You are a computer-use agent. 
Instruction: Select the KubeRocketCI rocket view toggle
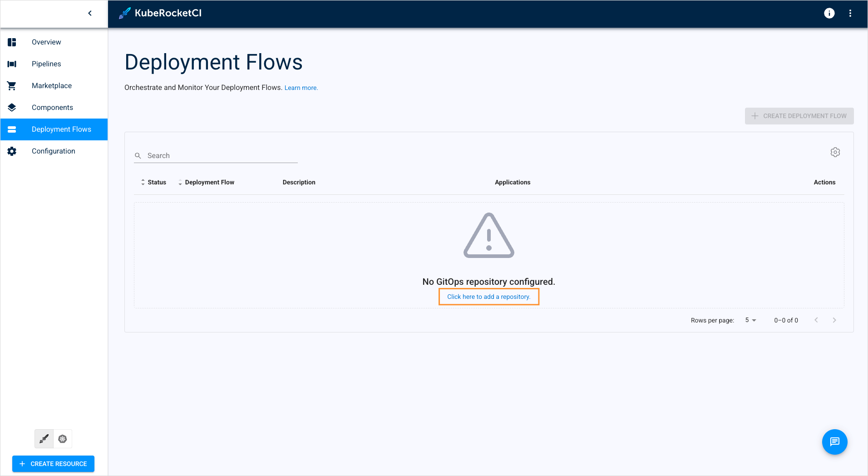(44, 439)
